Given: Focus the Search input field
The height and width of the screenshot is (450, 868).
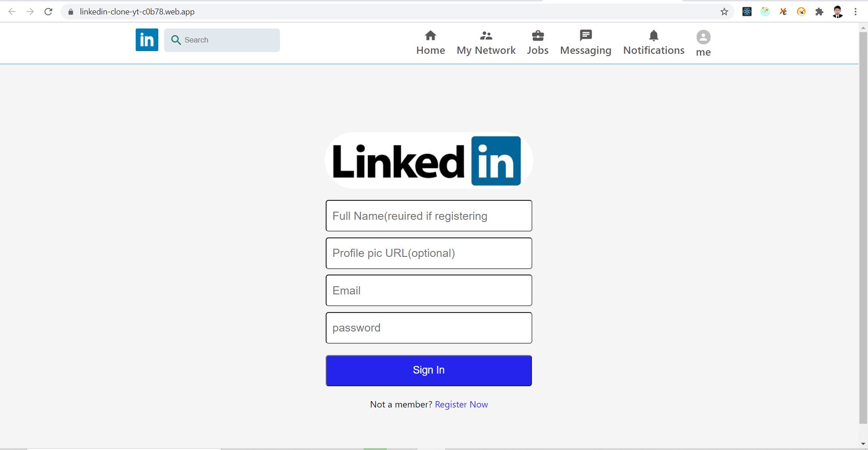Looking at the screenshot, I should click(x=222, y=40).
